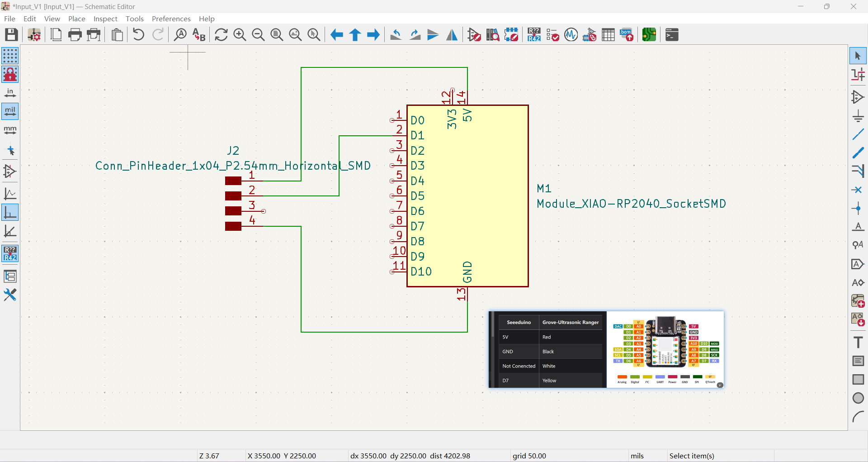
Task: Navigate up one sheet with blue arrow
Action: tap(355, 35)
